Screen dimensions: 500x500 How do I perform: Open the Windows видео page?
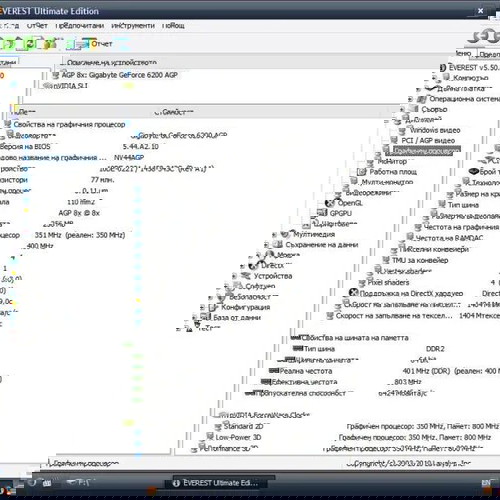(x=435, y=130)
